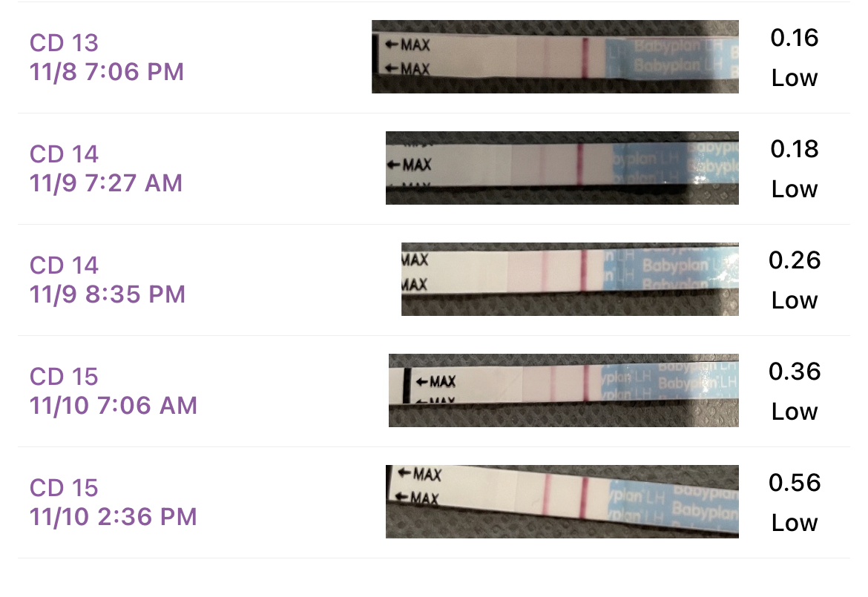Viewport: 868px width, 597px height.
Task: Tap the Low result below 0.36
Action: tap(795, 412)
